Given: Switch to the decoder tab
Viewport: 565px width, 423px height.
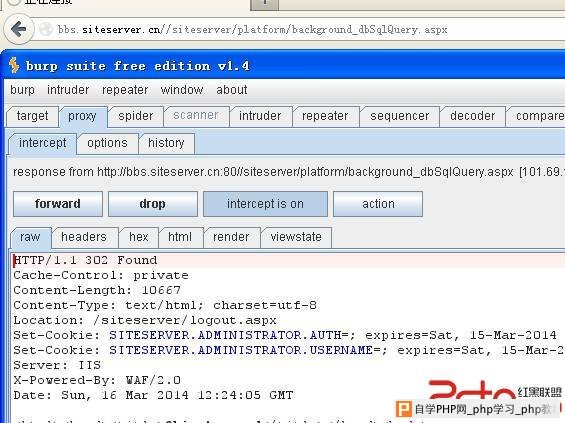Looking at the screenshot, I should point(472,116).
